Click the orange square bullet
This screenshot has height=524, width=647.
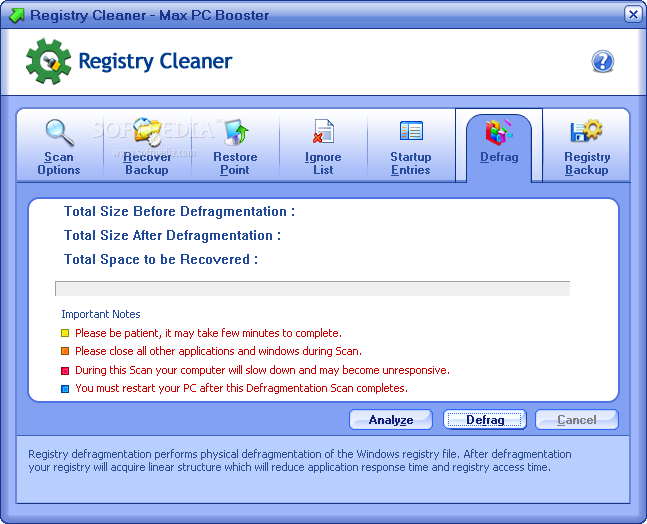[x=65, y=351]
